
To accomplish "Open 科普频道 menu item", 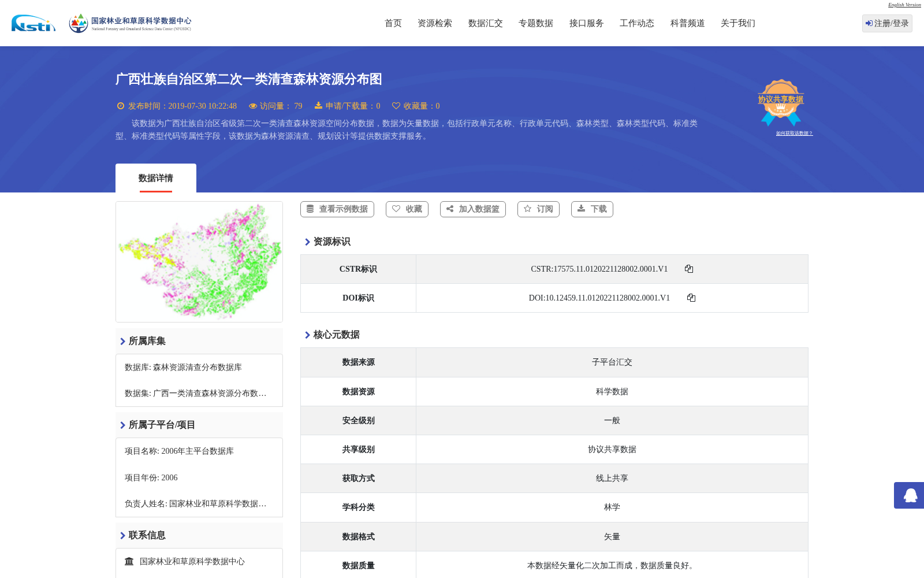I will point(688,23).
